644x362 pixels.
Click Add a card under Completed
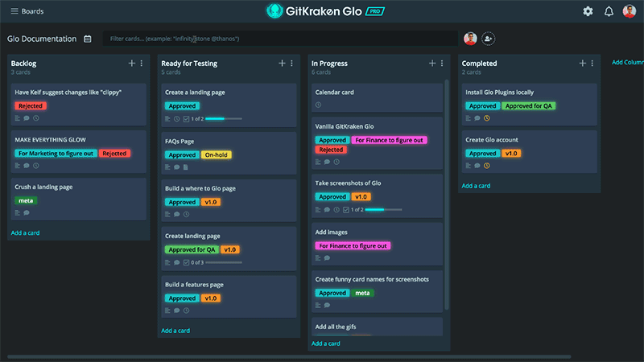(477, 186)
